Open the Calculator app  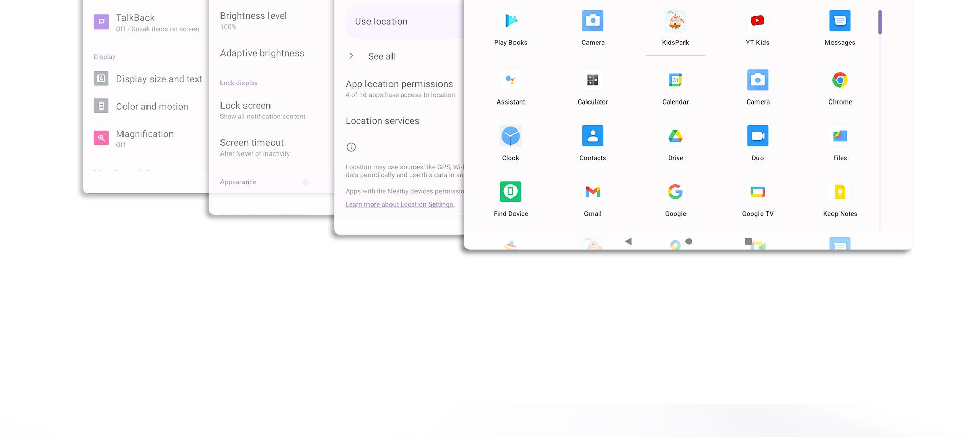click(x=593, y=81)
